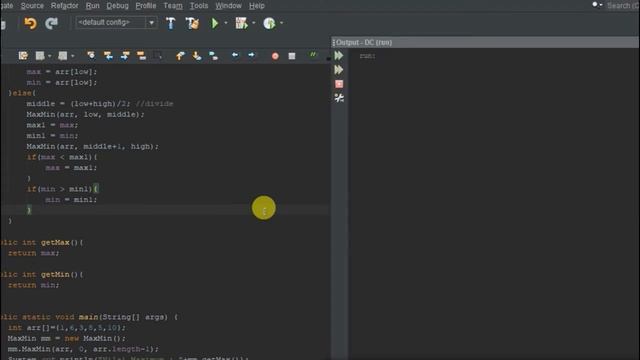Viewport: 640px width, 360px height.
Task: Click the getMin method name
Action: click(55, 274)
